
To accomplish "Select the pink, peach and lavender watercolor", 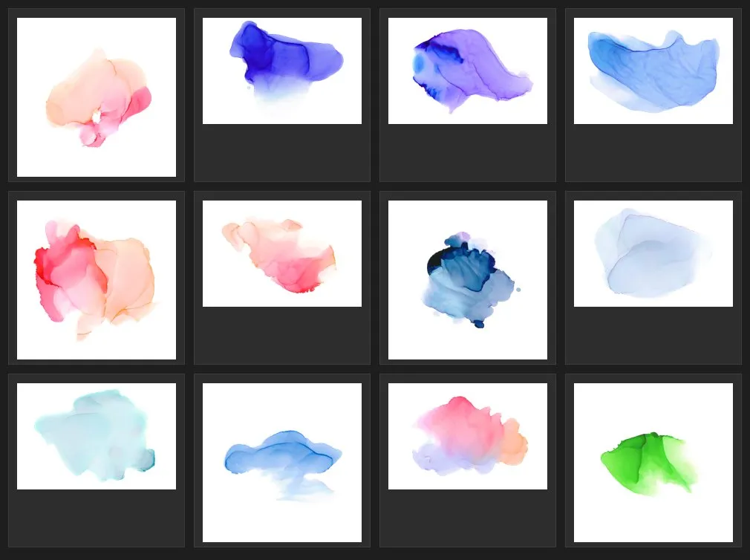I will [468, 436].
